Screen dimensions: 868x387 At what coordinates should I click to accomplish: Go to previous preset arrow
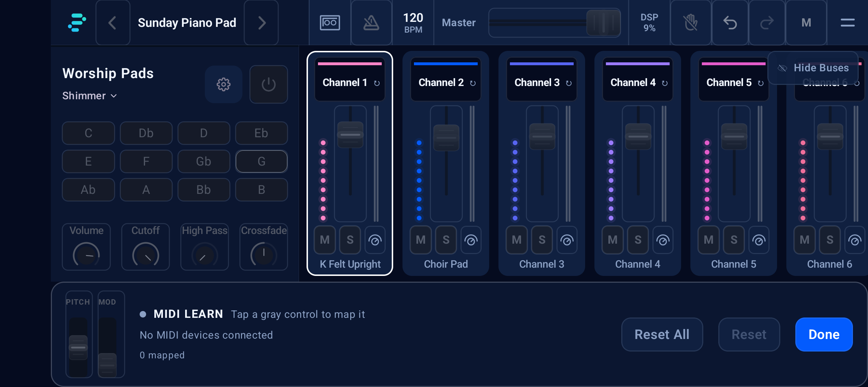coord(113,23)
